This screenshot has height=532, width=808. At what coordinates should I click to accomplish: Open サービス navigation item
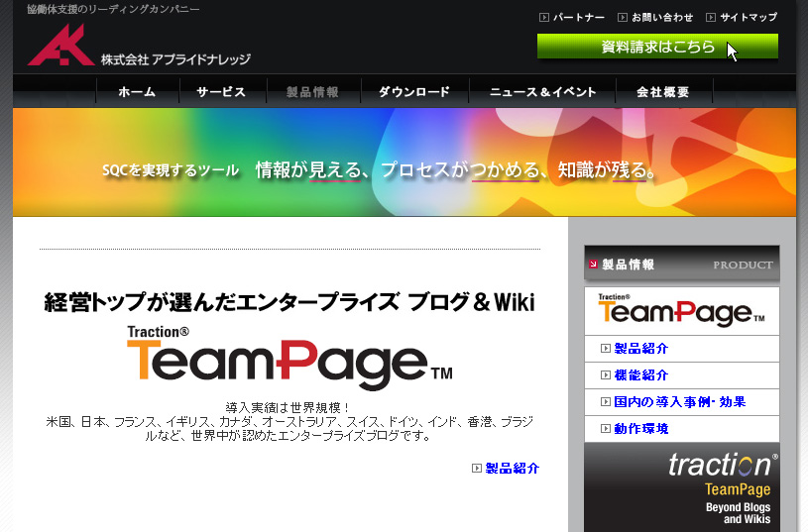click(221, 92)
